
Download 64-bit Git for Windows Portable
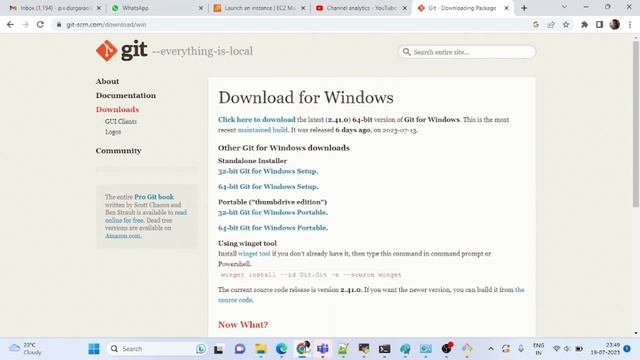pyautogui.click(x=273, y=228)
